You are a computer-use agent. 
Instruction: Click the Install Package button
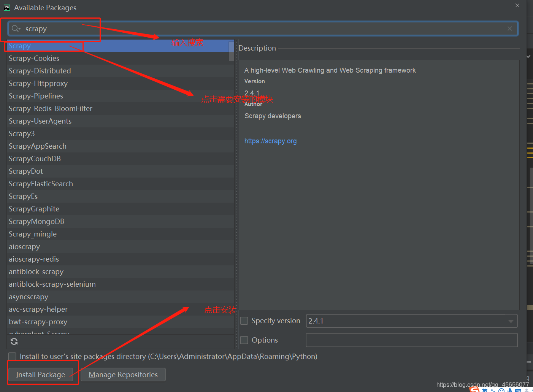point(41,375)
